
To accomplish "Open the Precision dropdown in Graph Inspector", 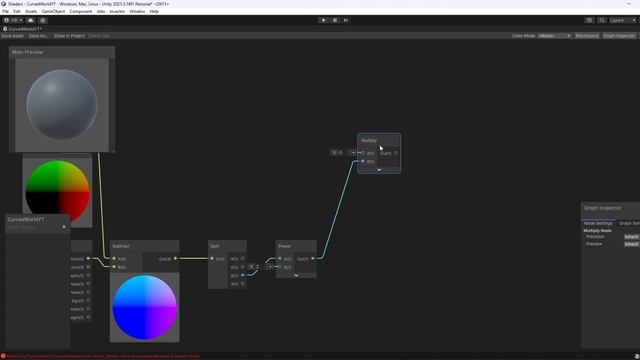I will click(x=631, y=237).
